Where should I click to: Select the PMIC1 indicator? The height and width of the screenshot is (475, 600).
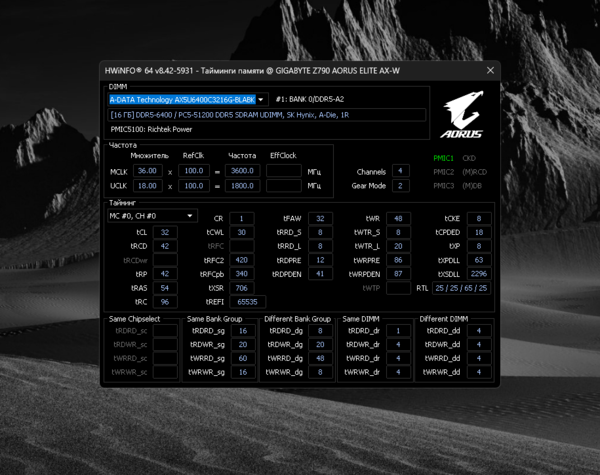[x=443, y=158]
